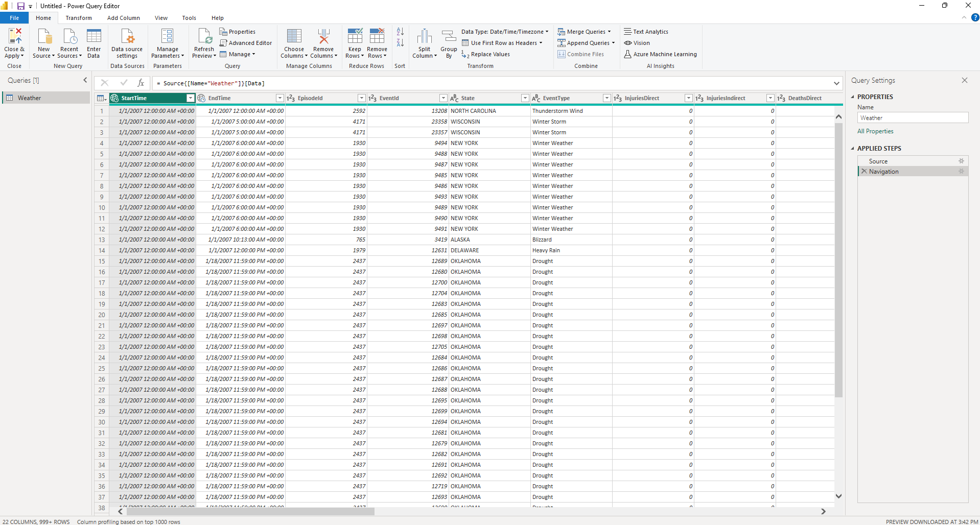Expand the formula bar with its chevron
This screenshot has height=525, width=980.
[836, 83]
